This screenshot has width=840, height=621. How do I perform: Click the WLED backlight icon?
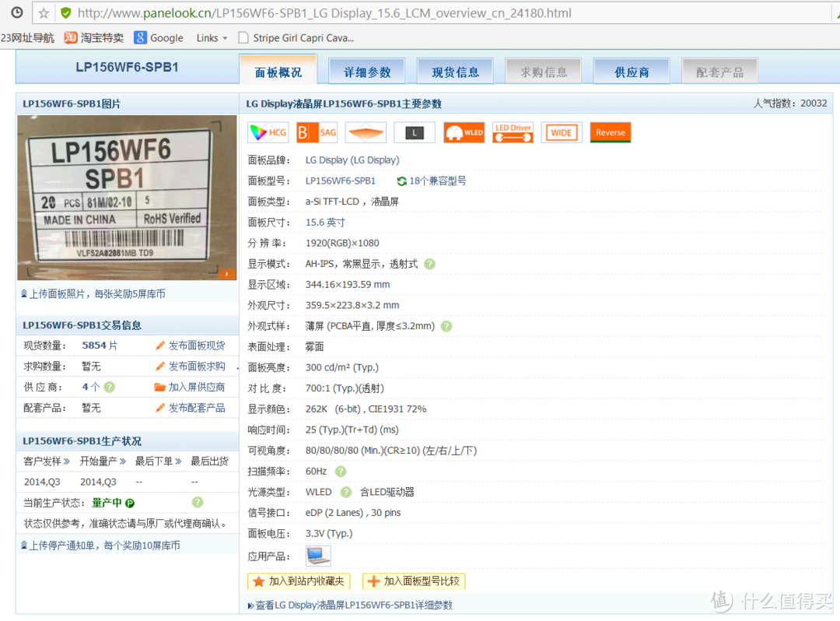tap(464, 132)
